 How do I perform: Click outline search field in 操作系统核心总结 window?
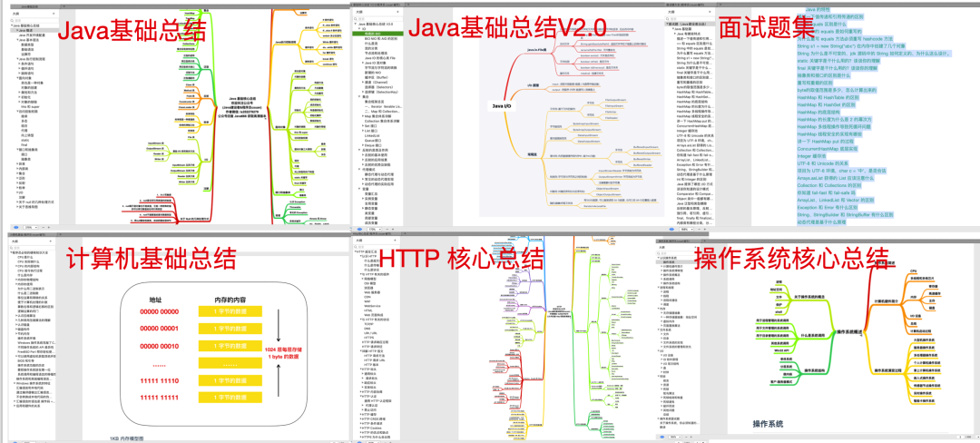(x=680, y=253)
